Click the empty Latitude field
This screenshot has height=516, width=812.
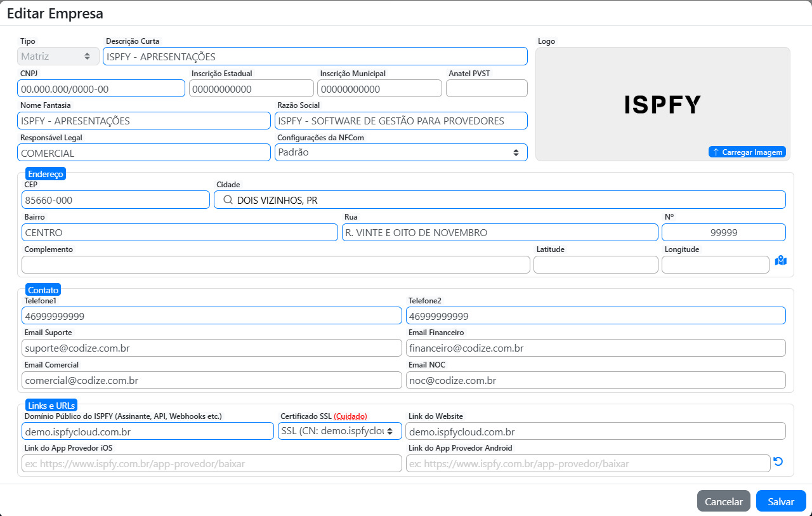tap(595, 264)
